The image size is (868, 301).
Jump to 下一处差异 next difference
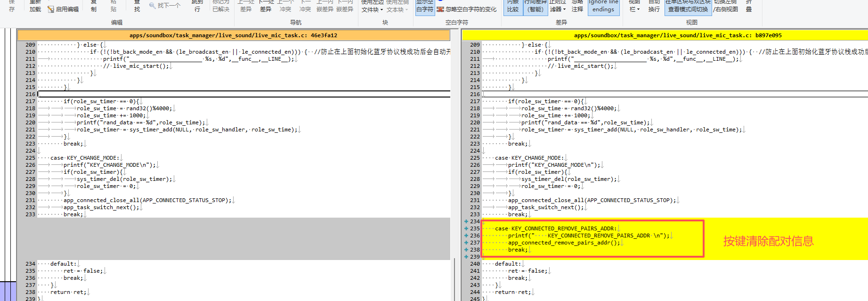click(266, 6)
